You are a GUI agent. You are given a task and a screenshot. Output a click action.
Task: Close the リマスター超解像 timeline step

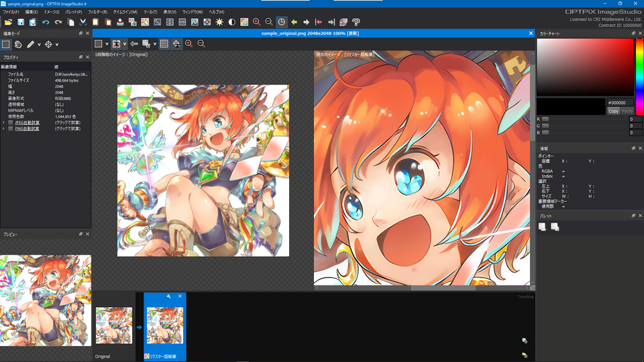point(180,296)
